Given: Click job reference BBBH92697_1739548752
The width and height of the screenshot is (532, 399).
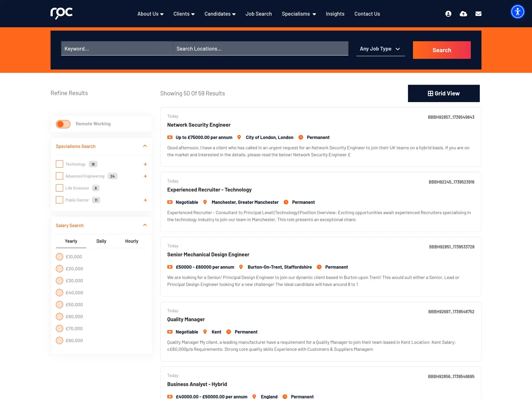Looking at the screenshot, I should pos(451,312).
